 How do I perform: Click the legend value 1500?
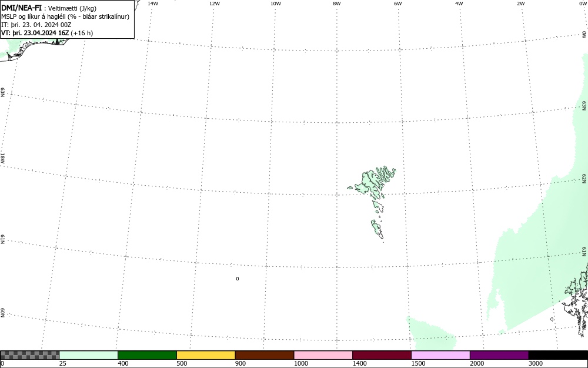point(418,363)
